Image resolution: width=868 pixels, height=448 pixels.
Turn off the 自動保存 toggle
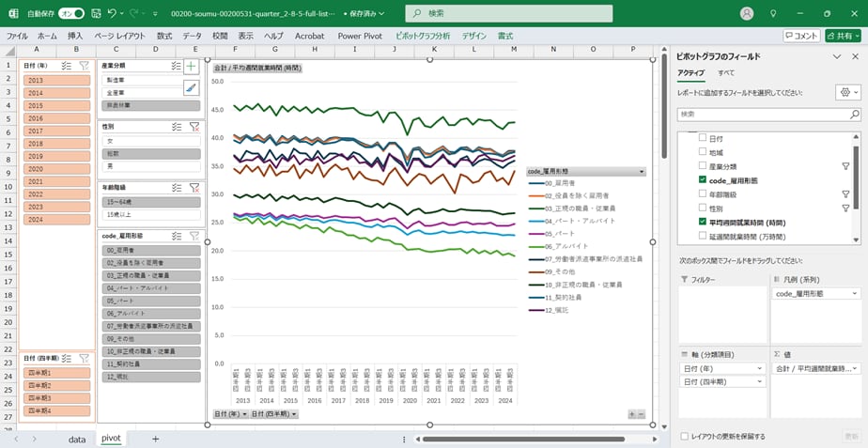70,13
